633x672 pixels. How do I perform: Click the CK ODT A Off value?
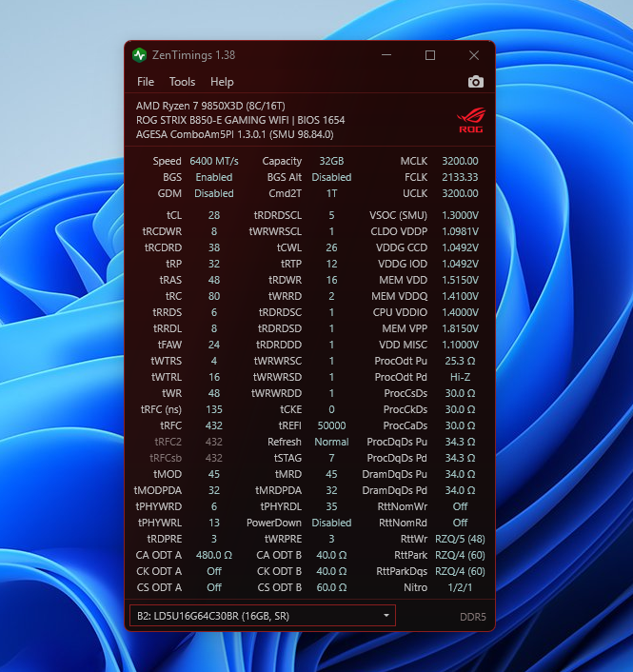[214, 571]
